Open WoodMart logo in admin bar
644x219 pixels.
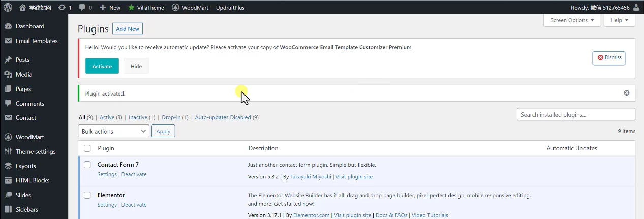[175, 7]
